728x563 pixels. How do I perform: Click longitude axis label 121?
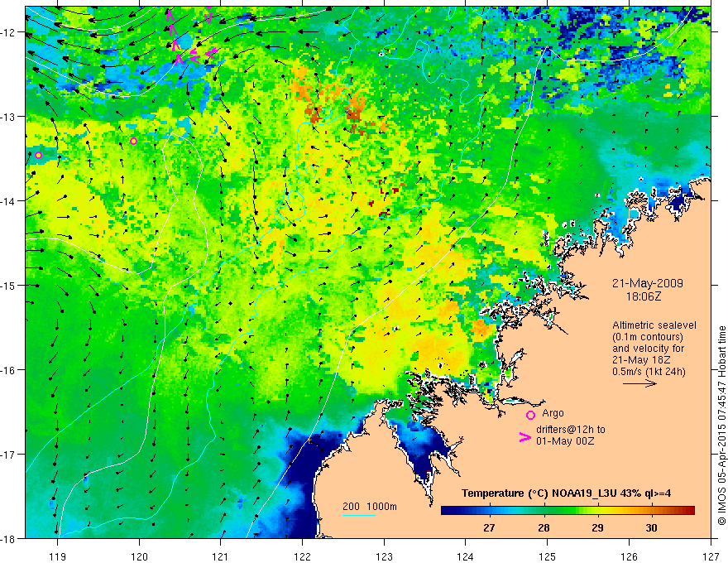coord(221,556)
